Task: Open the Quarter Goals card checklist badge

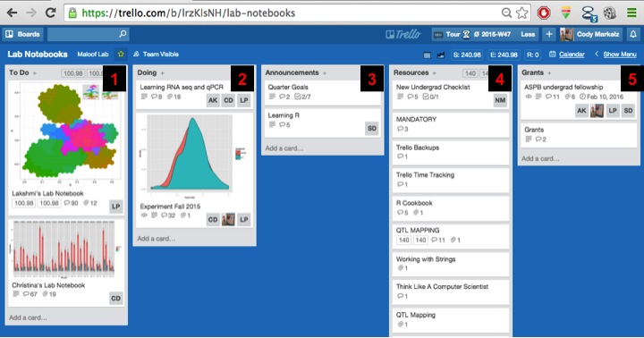Action: [x=302, y=97]
